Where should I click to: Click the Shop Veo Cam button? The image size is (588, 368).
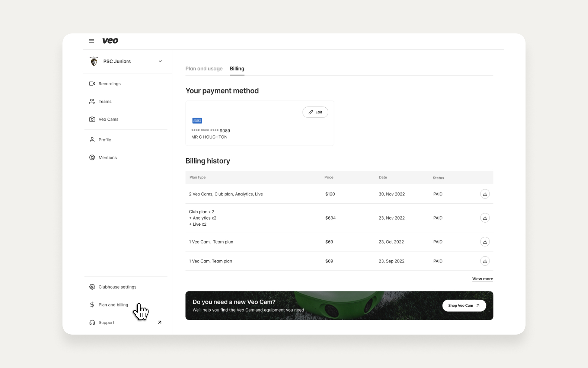[464, 305]
